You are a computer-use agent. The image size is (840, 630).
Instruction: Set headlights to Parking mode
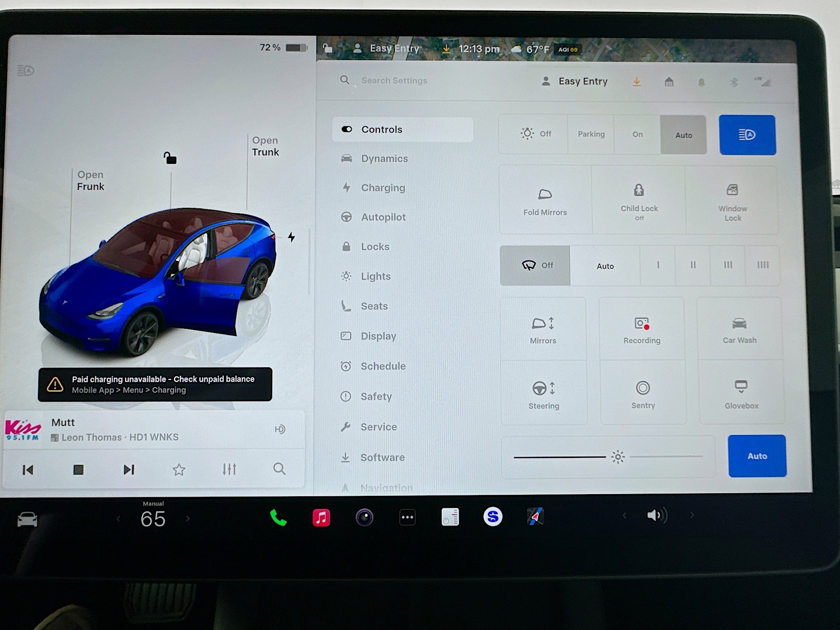pos(591,134)
